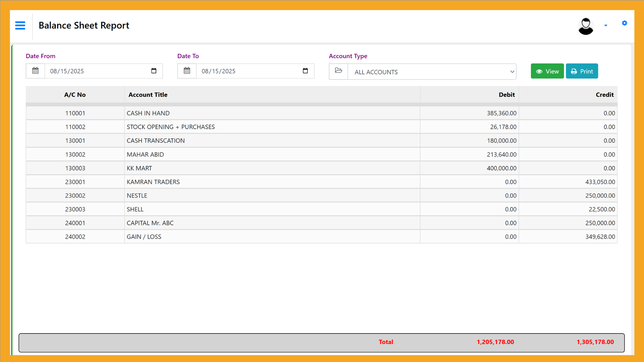The image size is (644, 362).
Task: Click the calendar icon beside Date To
Action: point(187,71)
